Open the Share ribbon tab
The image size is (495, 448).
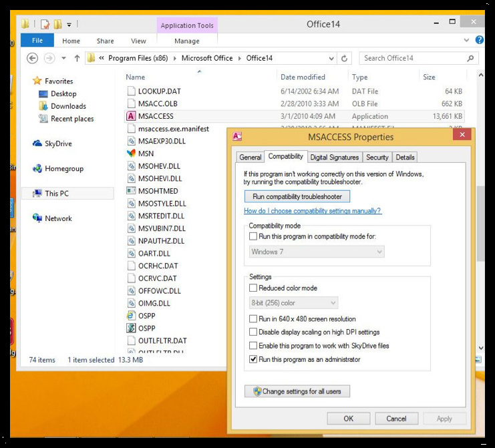[x=105, y=41]
